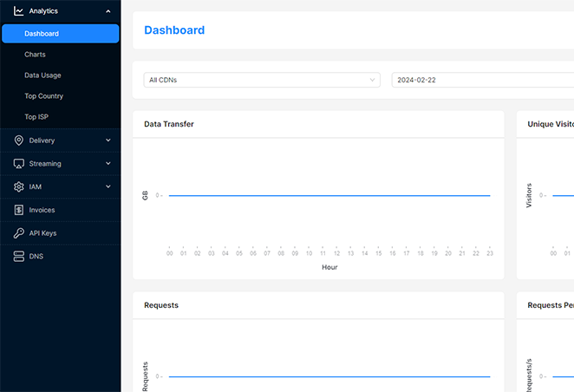Image resolution: width=574 pixels, height=392 pixels.
Task: Open the Invoices link
Action: [42, 210]
